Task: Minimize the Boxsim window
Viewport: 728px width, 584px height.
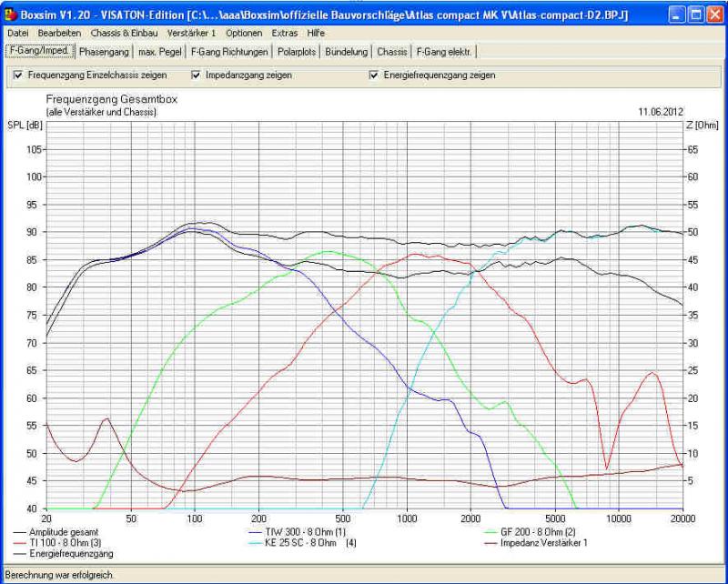Action: (677, 15)
